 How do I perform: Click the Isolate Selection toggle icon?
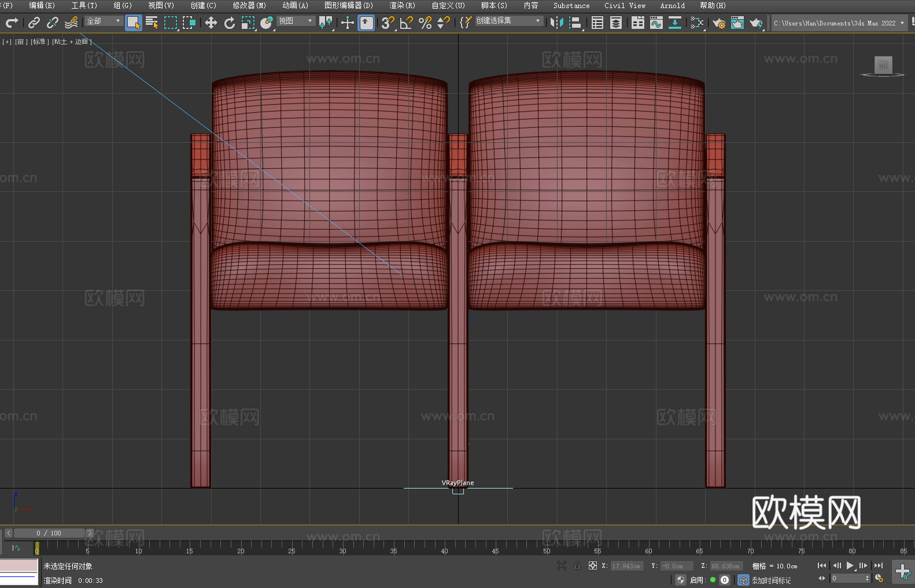coord(561,565)
